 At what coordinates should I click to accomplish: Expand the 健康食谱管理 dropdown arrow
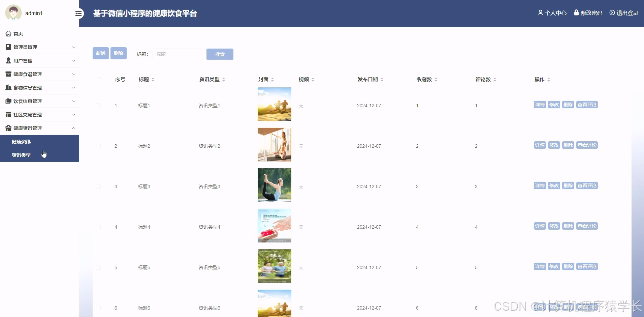74,74
